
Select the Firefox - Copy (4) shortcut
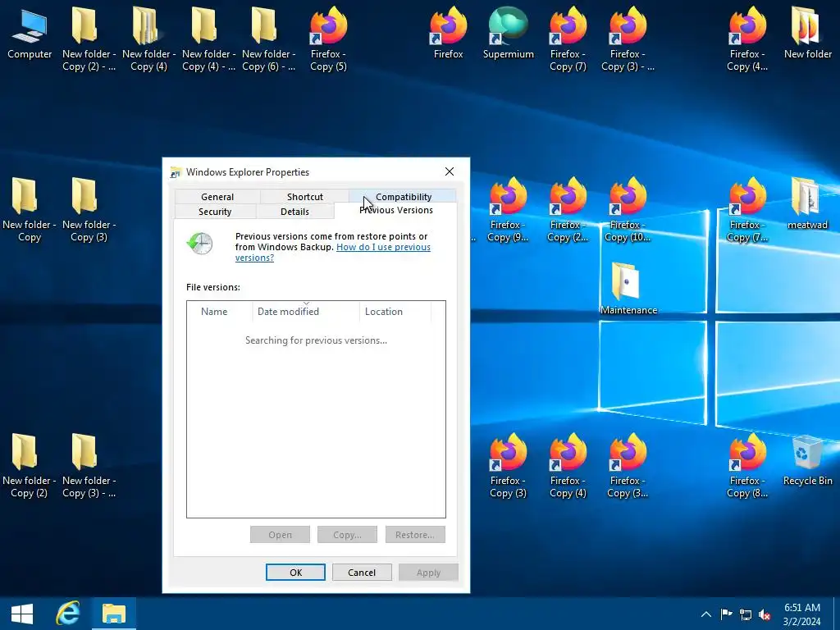(568, 465)
